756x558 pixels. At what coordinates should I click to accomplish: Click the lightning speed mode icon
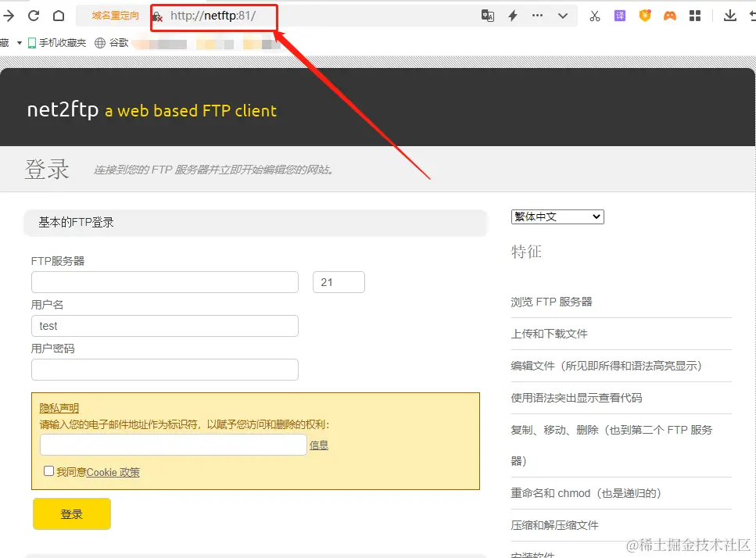[513, 16]
